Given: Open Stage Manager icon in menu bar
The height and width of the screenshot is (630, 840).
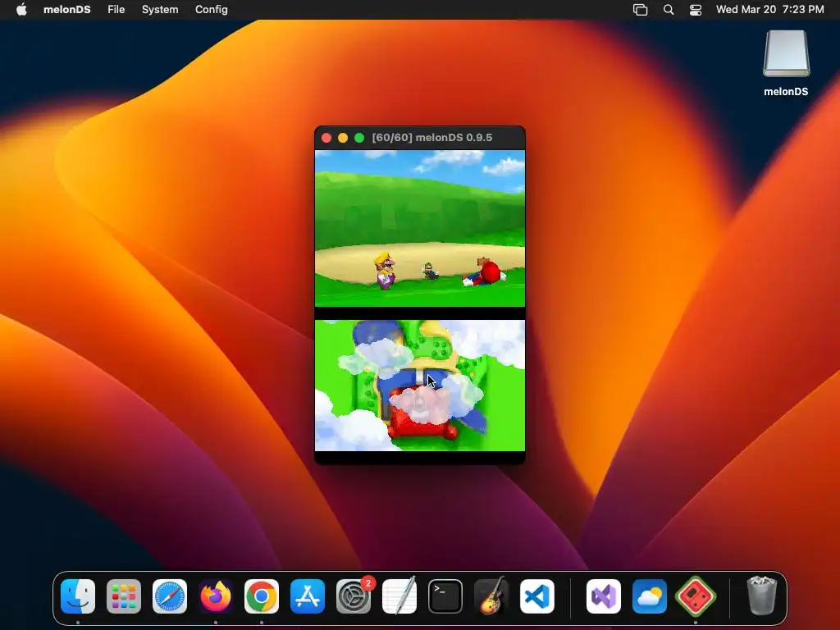Looking at the screenshot, I should pos(640,10).
